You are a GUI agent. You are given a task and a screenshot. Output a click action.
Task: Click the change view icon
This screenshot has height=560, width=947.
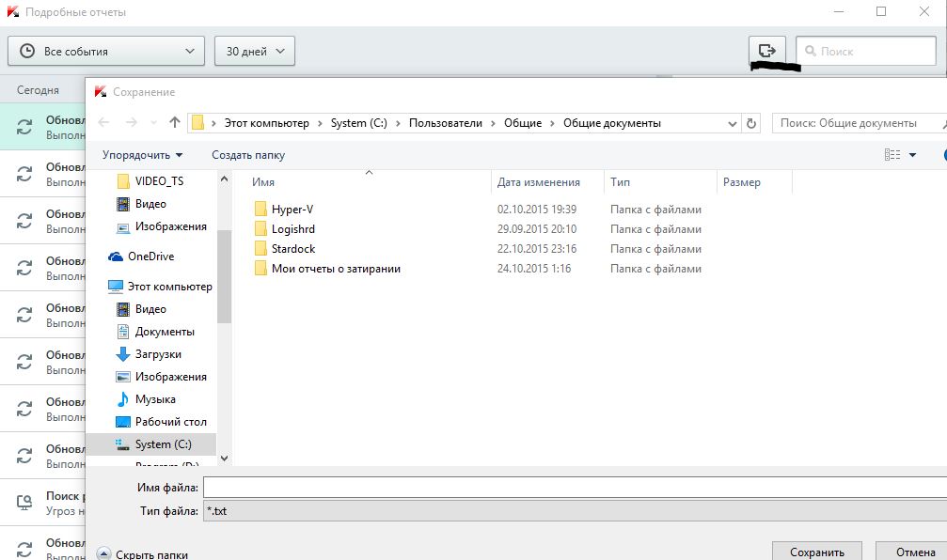tap(892, 155)
